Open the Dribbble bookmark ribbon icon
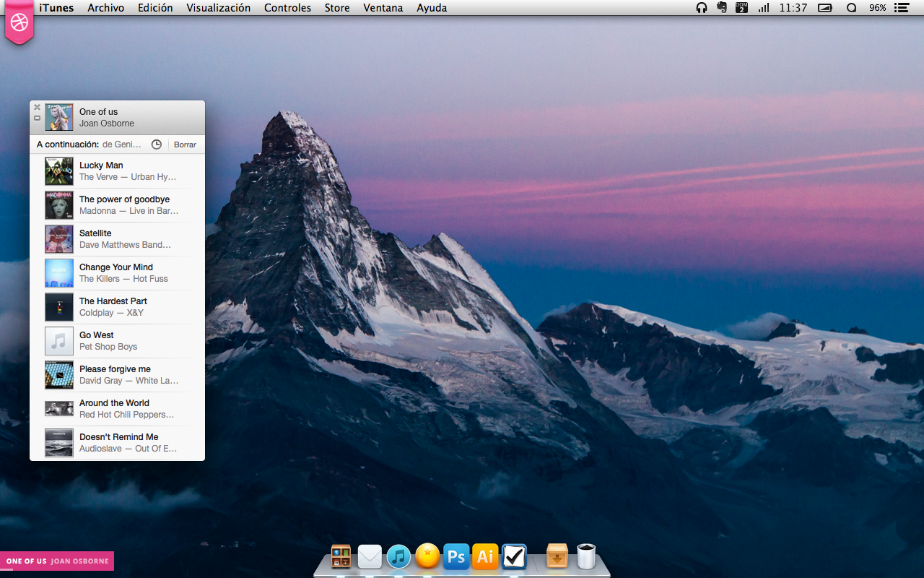 tap(19, 22)
